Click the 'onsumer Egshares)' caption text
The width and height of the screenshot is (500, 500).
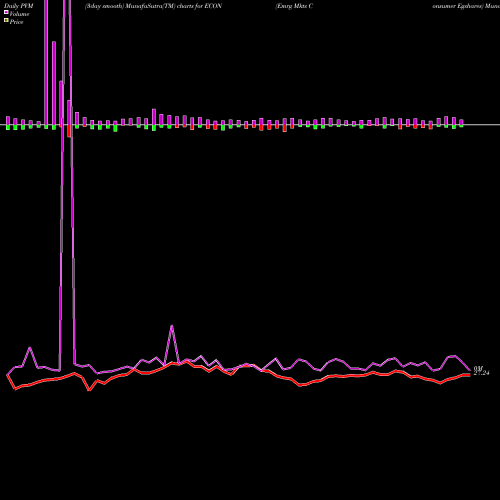(x=458, y=6)
